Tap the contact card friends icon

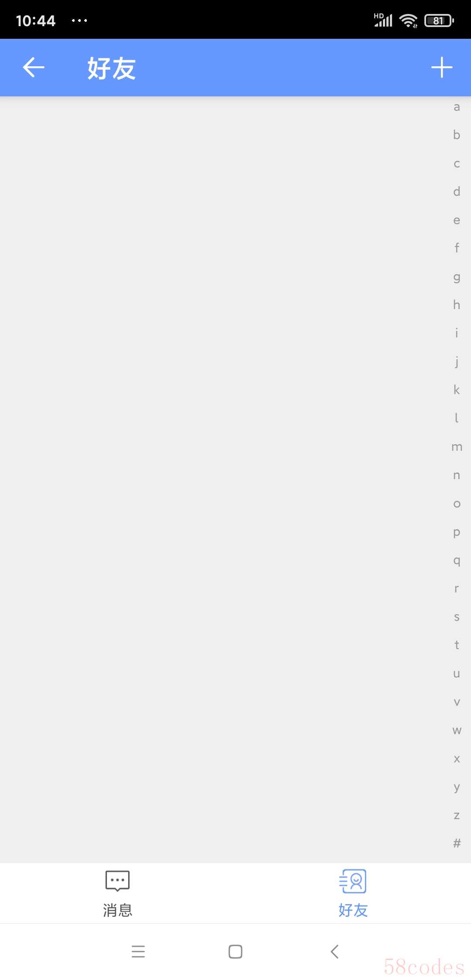coord(353,881)
